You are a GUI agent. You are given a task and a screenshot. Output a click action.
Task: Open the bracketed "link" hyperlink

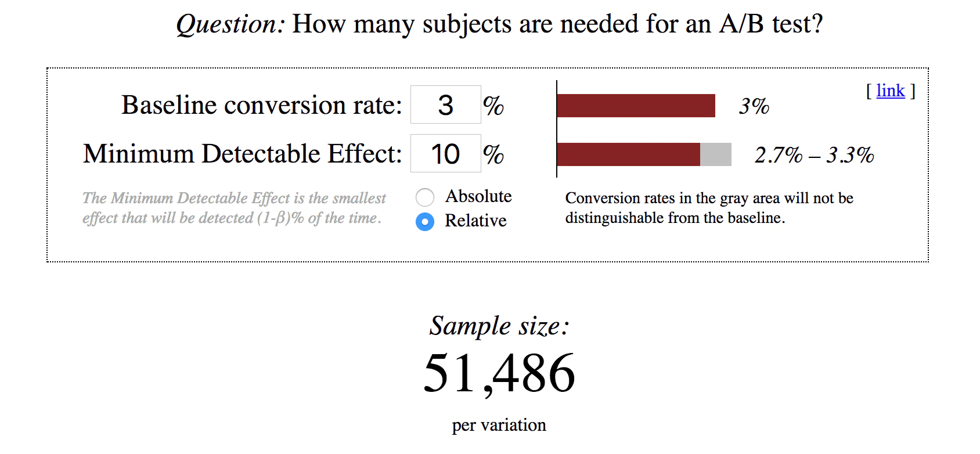pos(891,91)
